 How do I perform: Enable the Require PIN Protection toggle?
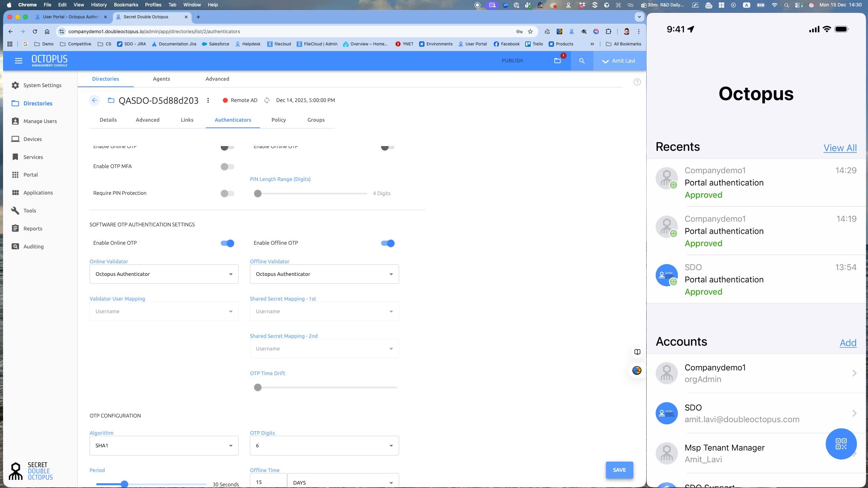tap(227, 194)
